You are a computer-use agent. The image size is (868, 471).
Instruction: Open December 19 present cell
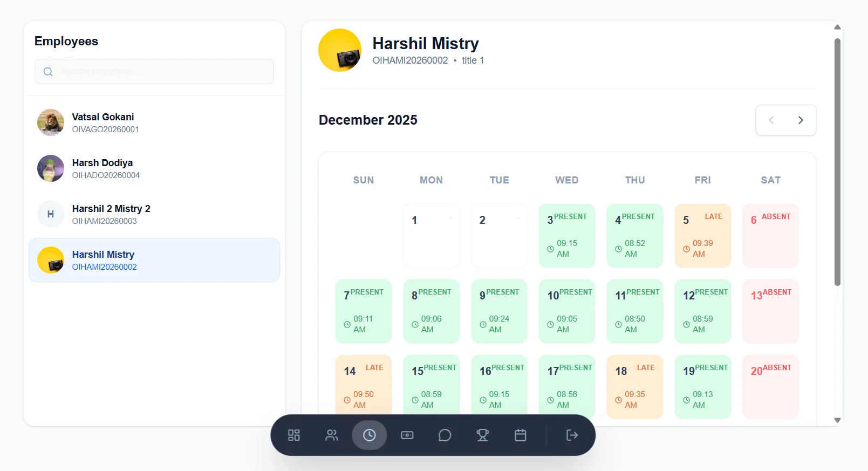[x=703, y=386]
